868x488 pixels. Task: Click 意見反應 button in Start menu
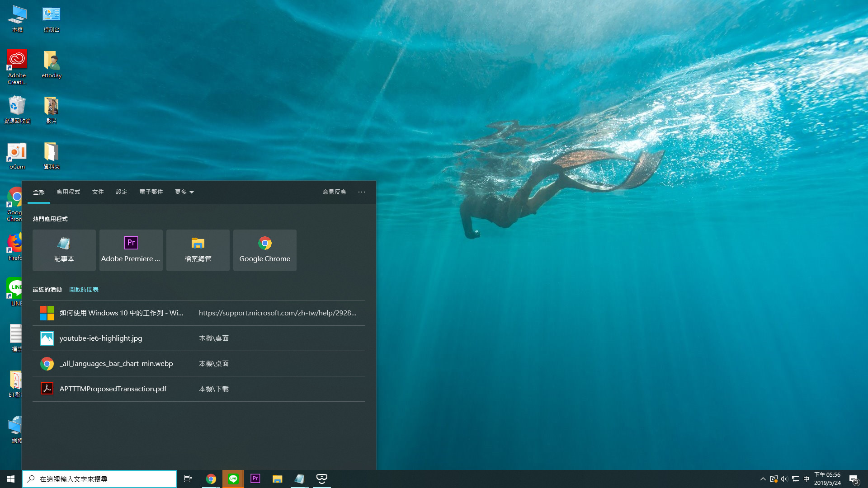coord(334,192)
